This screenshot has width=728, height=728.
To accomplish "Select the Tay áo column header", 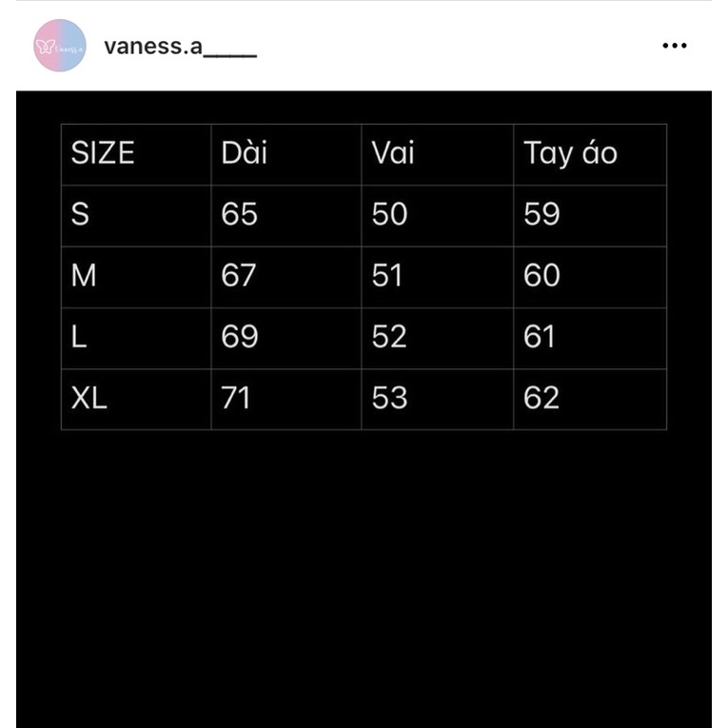I will [590, 154].
